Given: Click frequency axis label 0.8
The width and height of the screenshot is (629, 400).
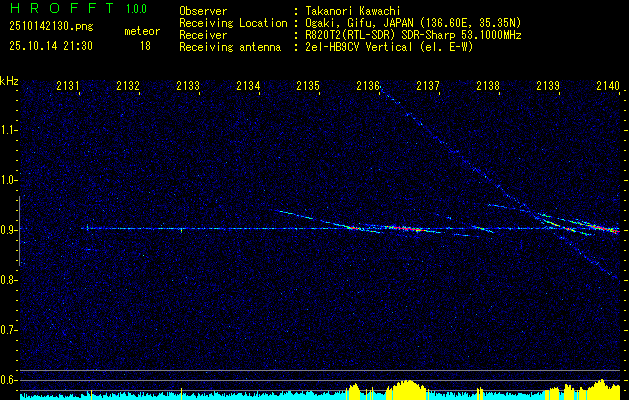Looking at the screenshot, I should [x=8, y=280].
